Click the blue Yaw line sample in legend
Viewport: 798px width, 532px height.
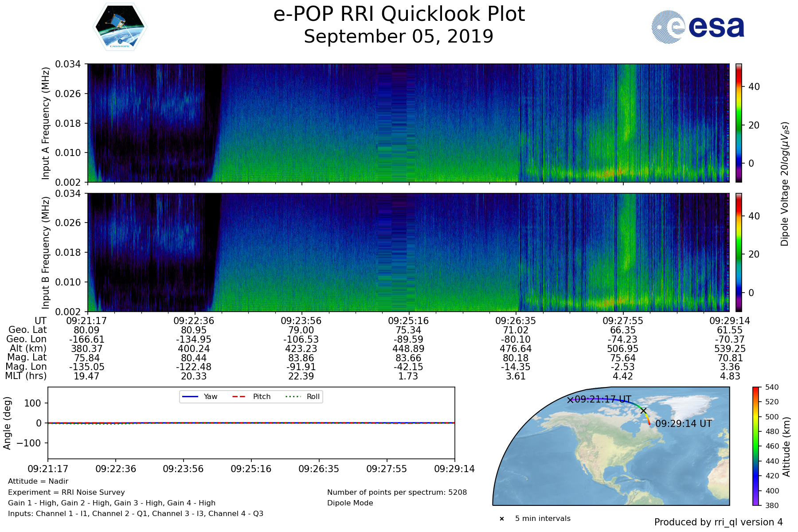(190, 397)
